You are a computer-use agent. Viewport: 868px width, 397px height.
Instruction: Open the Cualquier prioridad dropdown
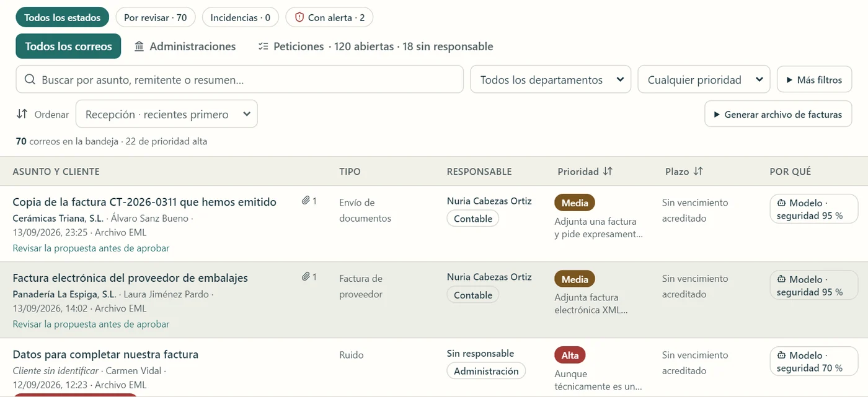pos(704,79)
